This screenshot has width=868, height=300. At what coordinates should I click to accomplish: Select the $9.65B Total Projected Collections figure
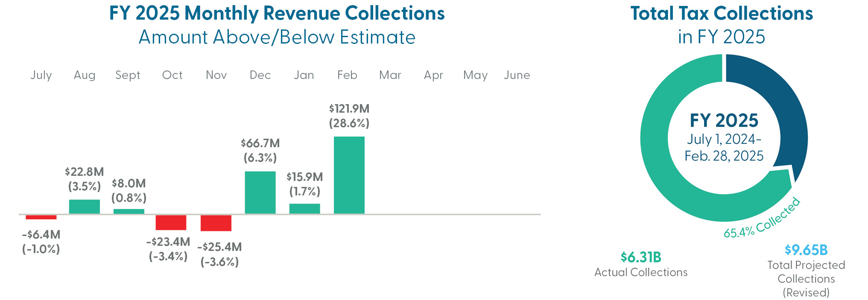(x=806, y=250)
